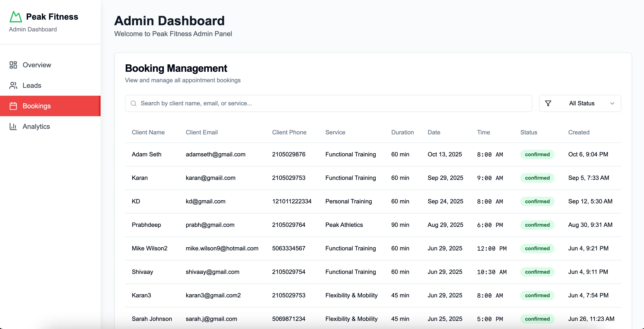Screen dimensions: 644x329
Task: Click confirmed badge in Shivaay row
Action: (537, 272)
